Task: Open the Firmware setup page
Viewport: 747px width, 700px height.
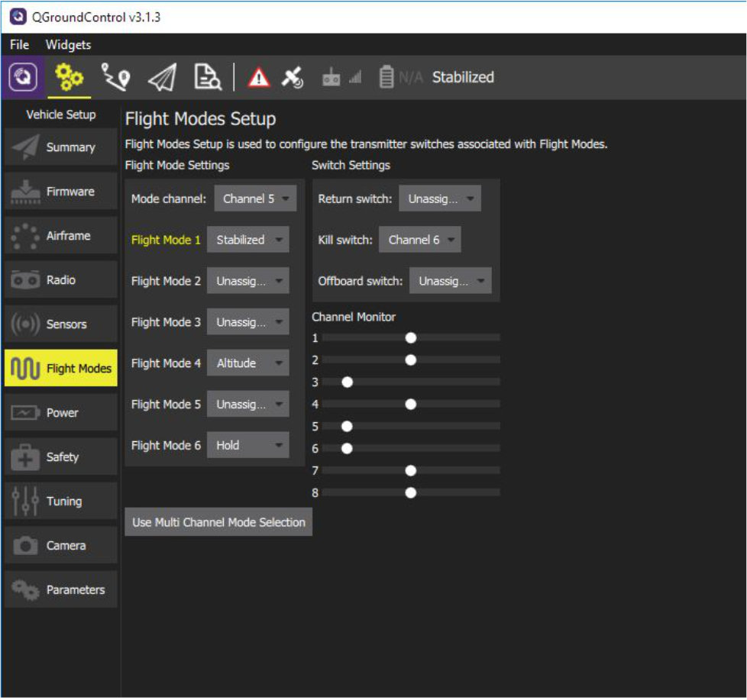Action: 61,192
